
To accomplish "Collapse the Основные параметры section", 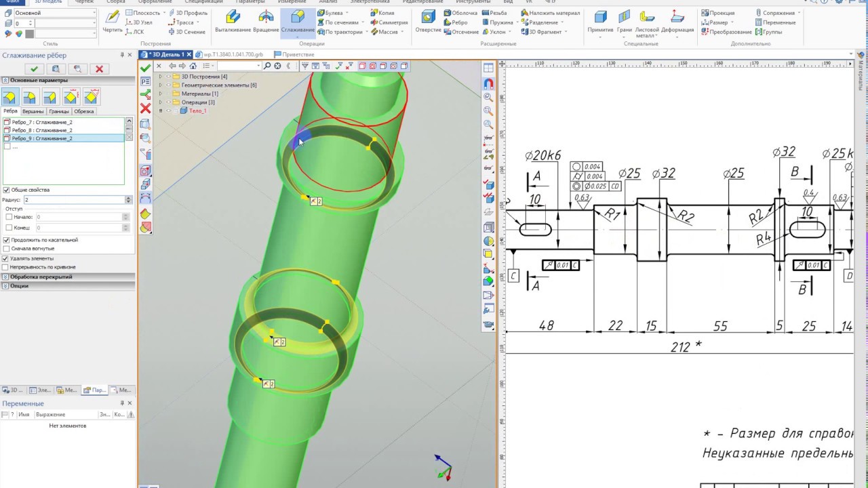I will coord(5,80).
